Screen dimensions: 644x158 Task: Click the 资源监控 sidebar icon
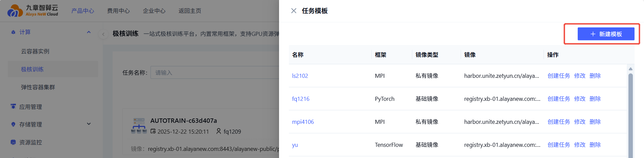click(13, 142)
